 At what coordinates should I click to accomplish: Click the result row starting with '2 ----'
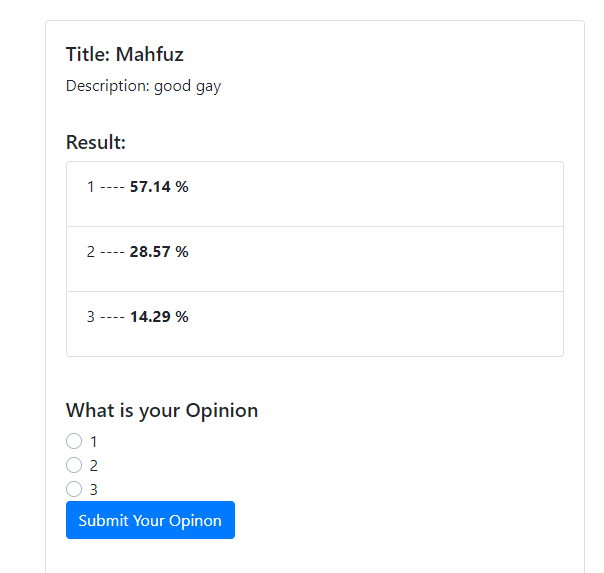(x=314, y=259)
